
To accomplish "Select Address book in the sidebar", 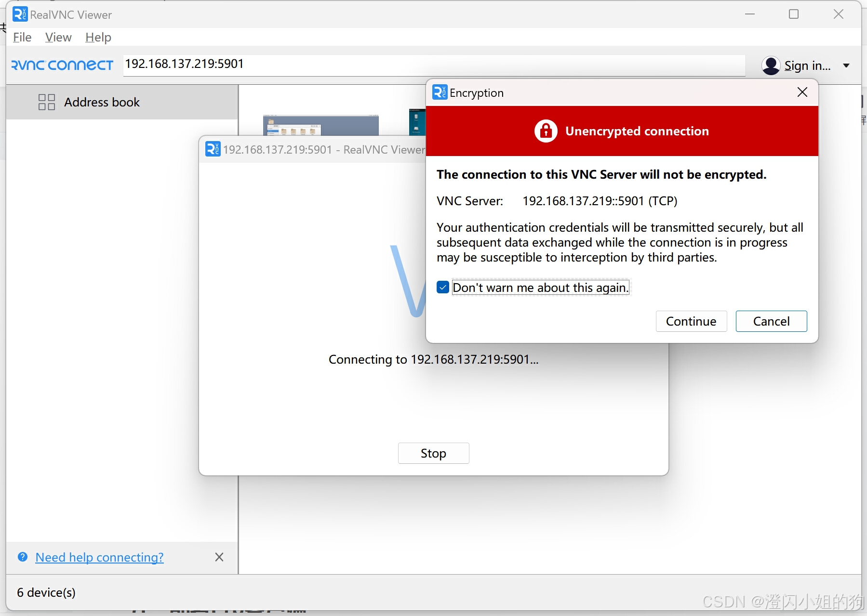I will [122, 102].
